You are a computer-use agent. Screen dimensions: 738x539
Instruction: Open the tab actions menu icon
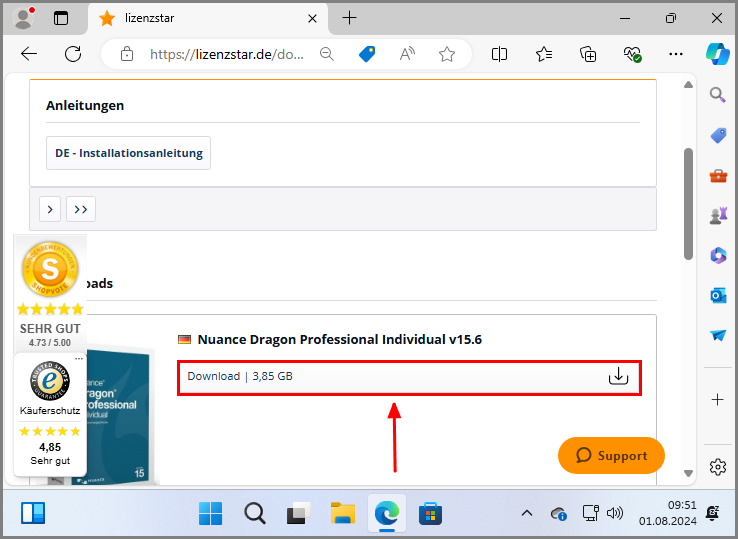pyautogui.click(x=61, y=18)
